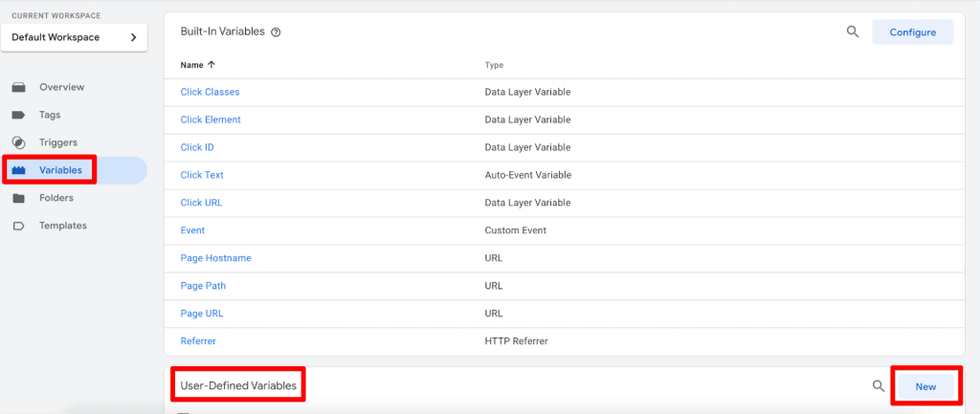Click the Auto-Event Variable type cell
This screenshot has height=414, width=980.
click(528, 175)
